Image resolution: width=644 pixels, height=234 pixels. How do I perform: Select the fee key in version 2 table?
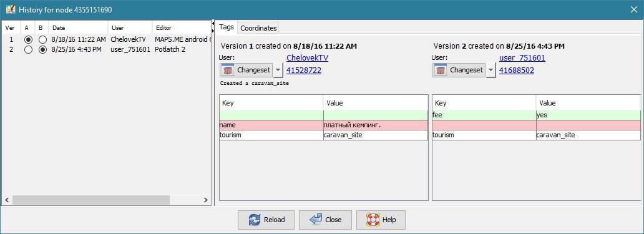[x=484, y=115]
